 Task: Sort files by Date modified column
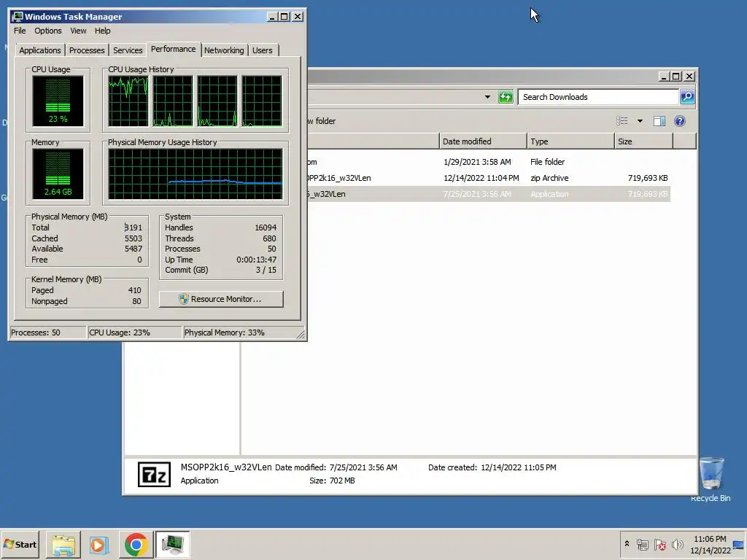[483, 141]
